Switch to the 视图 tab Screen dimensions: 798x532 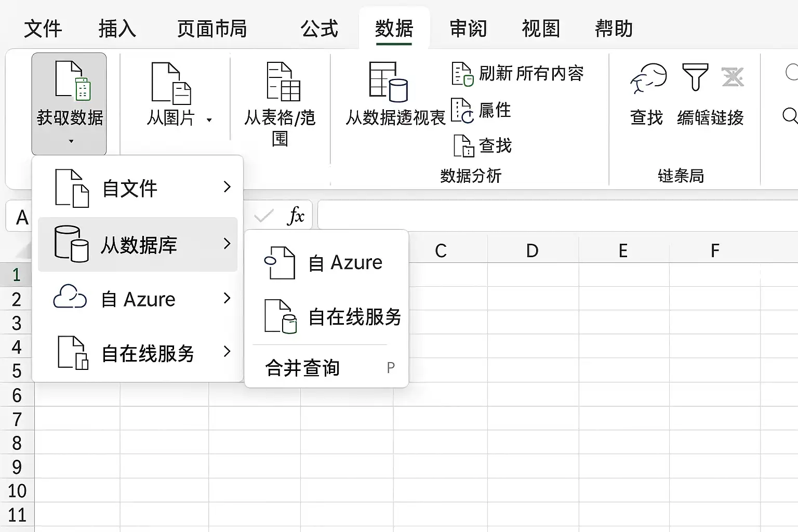click(541, 29)
